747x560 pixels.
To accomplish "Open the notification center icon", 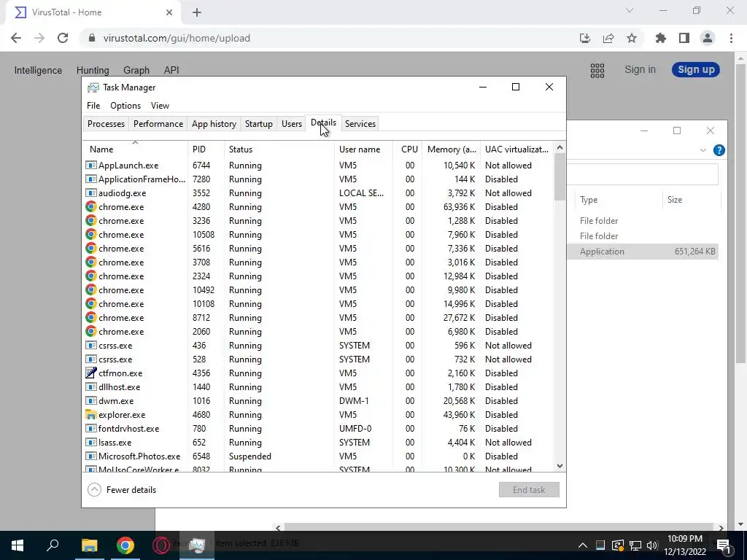I will (724, 545).
